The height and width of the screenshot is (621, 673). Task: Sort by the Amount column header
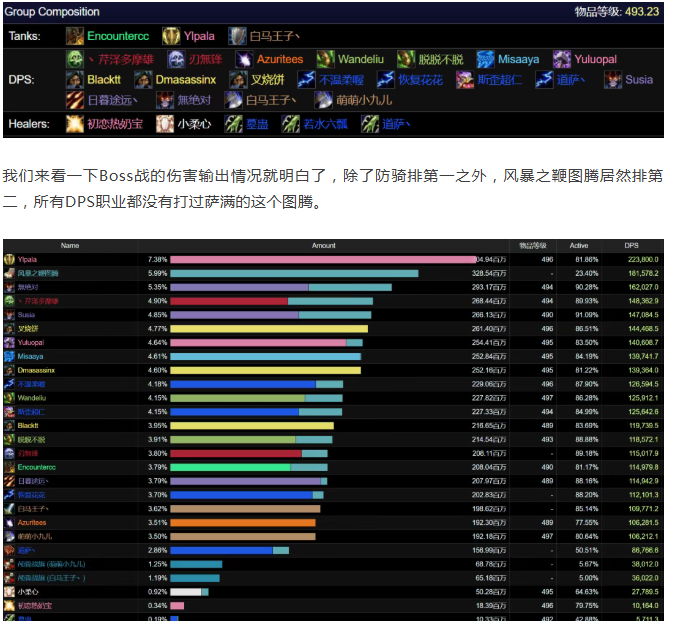(323, 245)
